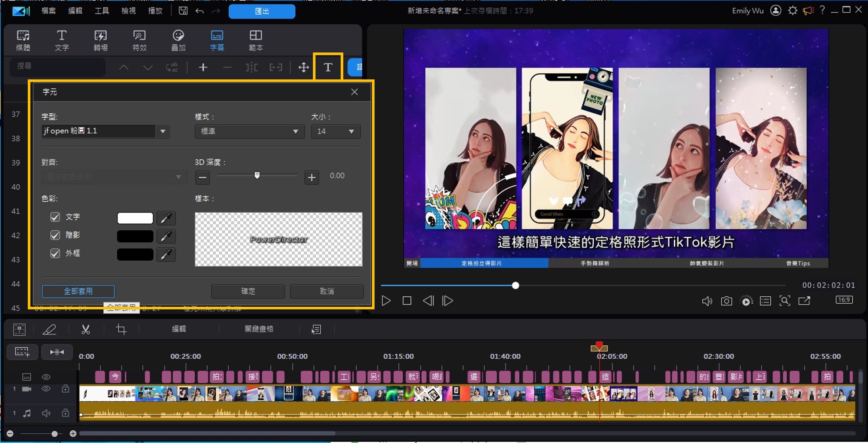
Task: Select the scissors split tool
Action: click(x=86, y=329)
